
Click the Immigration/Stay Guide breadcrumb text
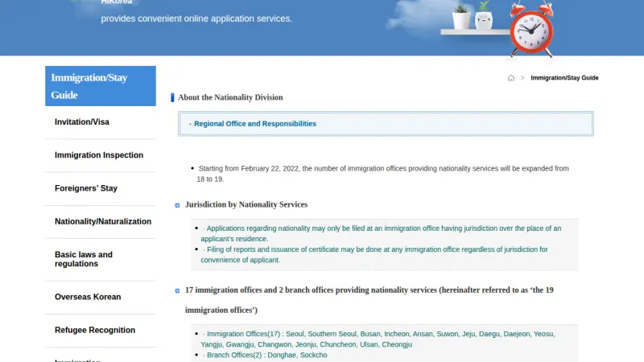[x=564, y=78]
